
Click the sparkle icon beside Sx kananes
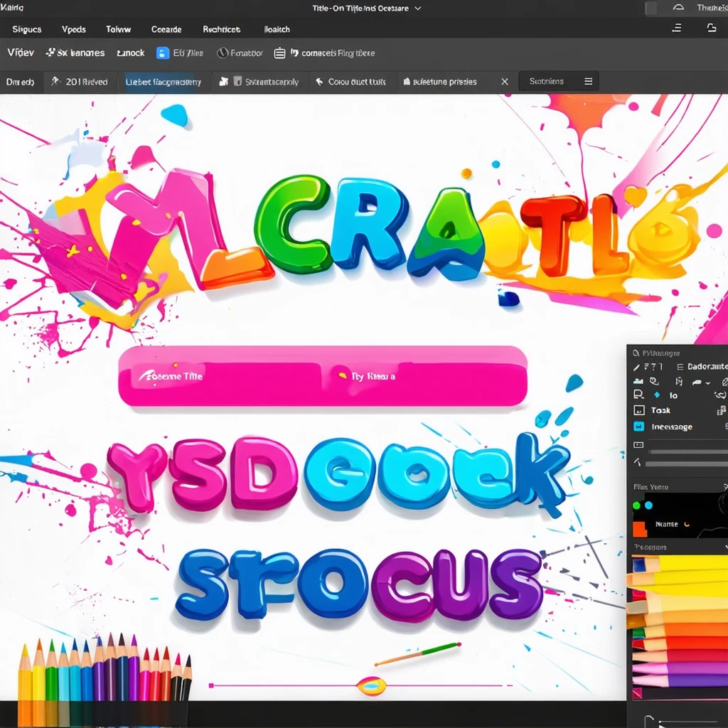50,53
